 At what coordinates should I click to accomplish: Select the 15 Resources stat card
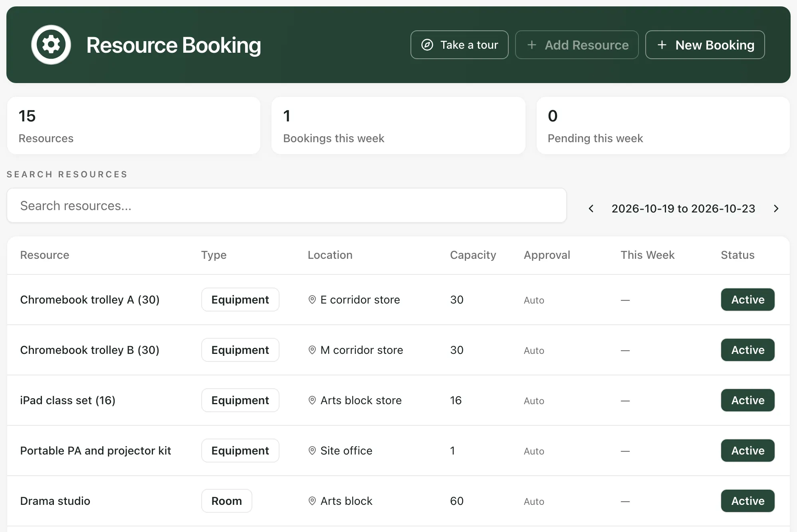[134, 125]
